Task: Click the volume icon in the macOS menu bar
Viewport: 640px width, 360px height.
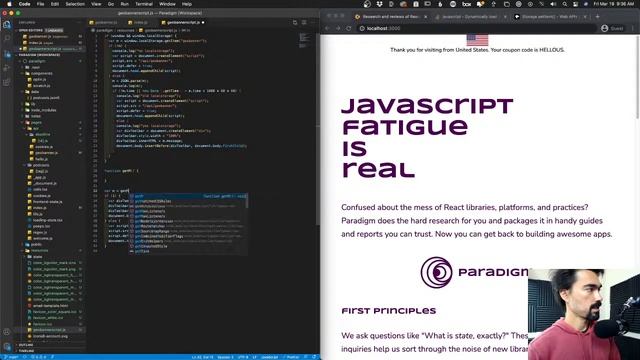Action: 553,4
